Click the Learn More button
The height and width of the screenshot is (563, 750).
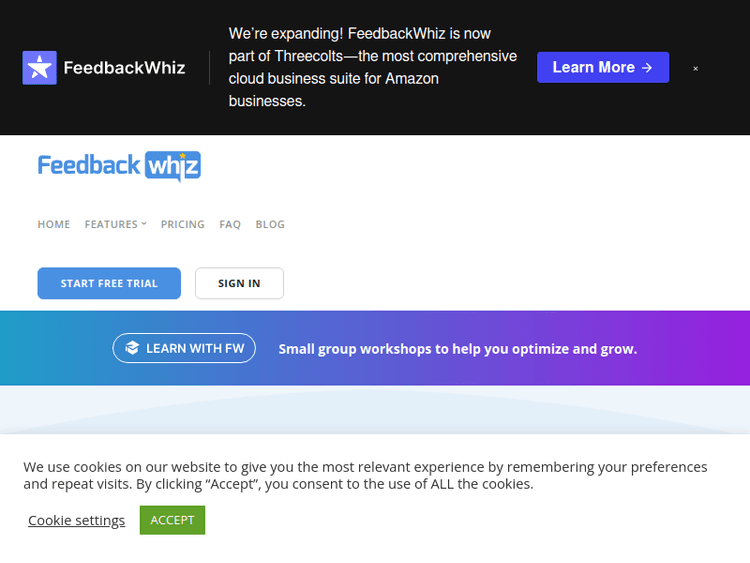click(x=603, y=67)
